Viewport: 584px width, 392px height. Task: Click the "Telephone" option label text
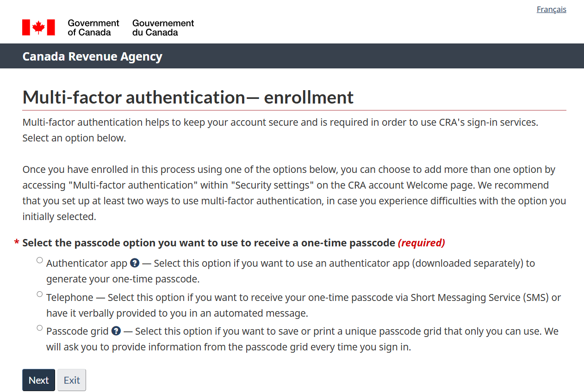[70, 298]
